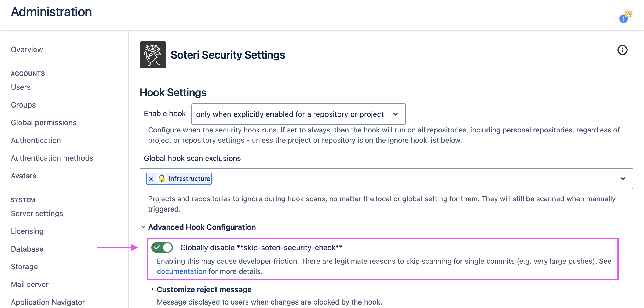Screen dimensions: 644x308
Task: Open the documentation link
Action: [181, 271]
